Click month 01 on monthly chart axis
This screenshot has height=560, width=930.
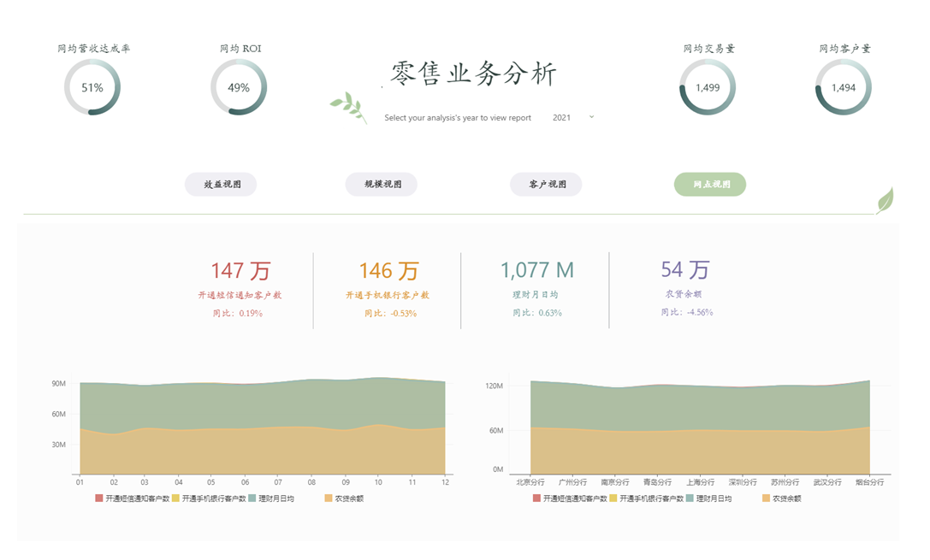80,482
